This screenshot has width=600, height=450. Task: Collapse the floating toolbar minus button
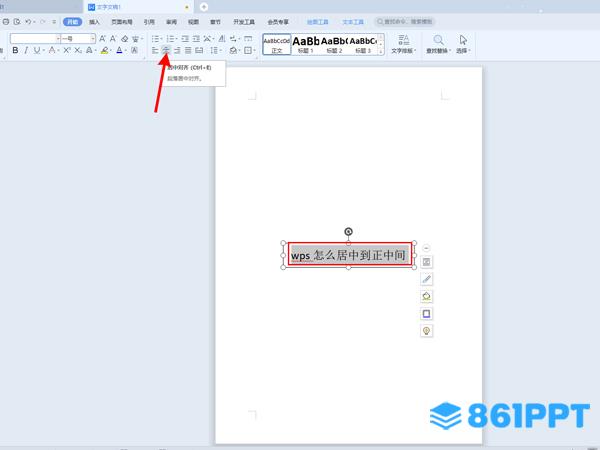point(426,248)
